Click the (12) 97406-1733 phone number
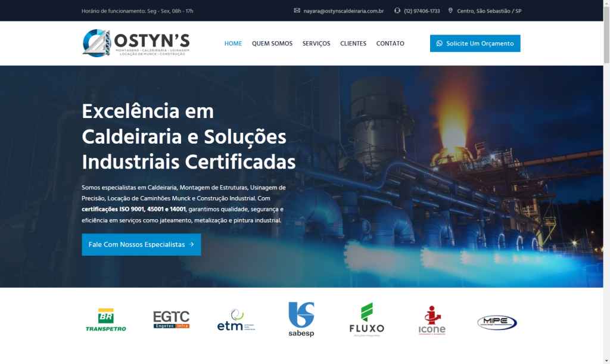The image size is (610, 364). (x=422, y=11)
